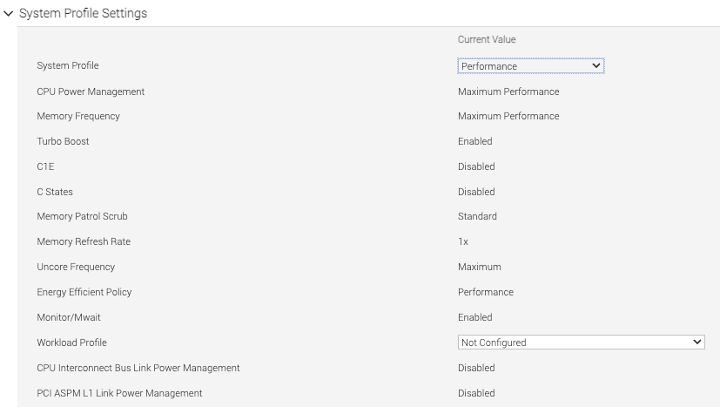
Task: Click the PCI ASPM L1 Link Power Management label
Action: coord(119,393)
